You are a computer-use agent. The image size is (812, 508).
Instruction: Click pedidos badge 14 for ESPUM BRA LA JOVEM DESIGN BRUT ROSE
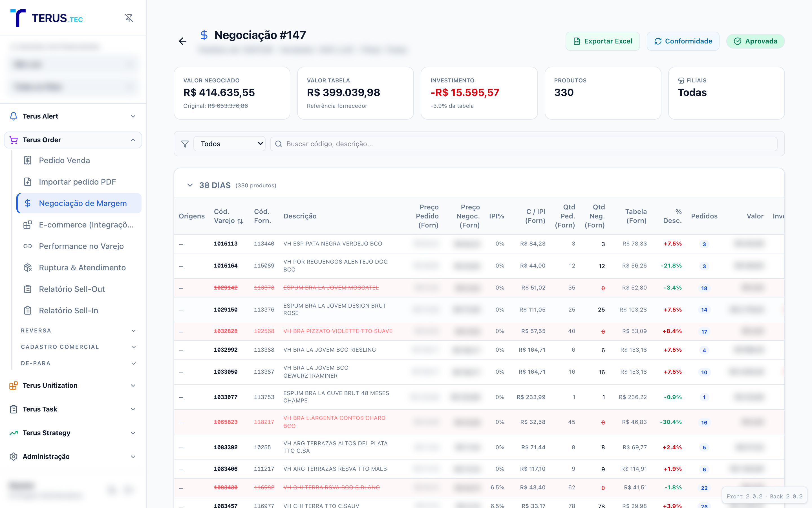tap(704, 310)
